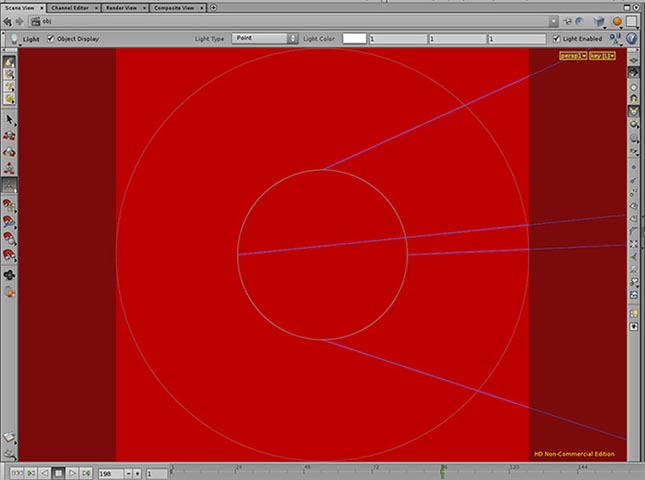Select the arrow pointer tool

(x=9, y=120)
